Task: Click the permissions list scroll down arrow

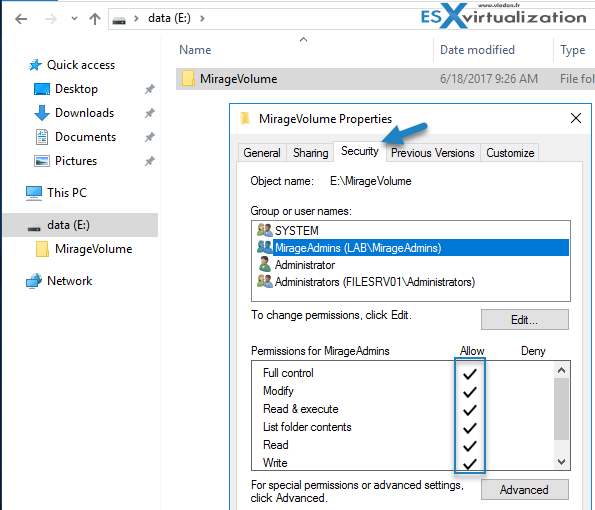Action: tap(562, 462)
